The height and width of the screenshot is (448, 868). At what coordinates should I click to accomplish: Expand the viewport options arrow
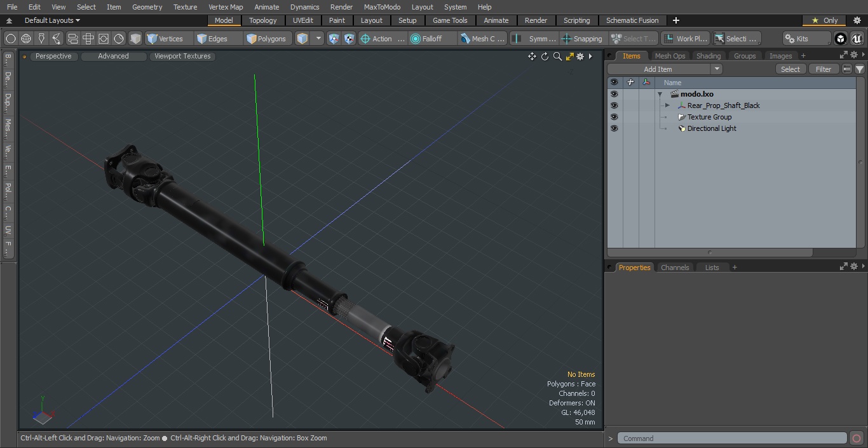590,57
